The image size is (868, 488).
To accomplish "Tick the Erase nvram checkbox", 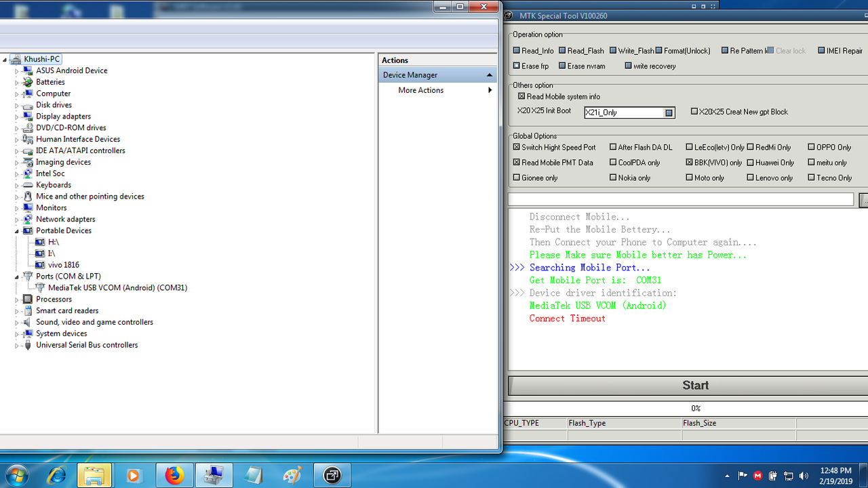I will pyautogui.click(x=562, y=66).
